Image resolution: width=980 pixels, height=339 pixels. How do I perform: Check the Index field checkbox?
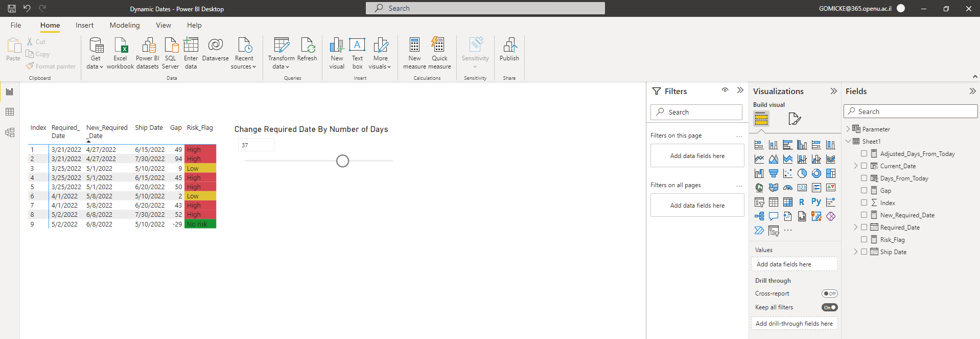click(x=864, y=202)
